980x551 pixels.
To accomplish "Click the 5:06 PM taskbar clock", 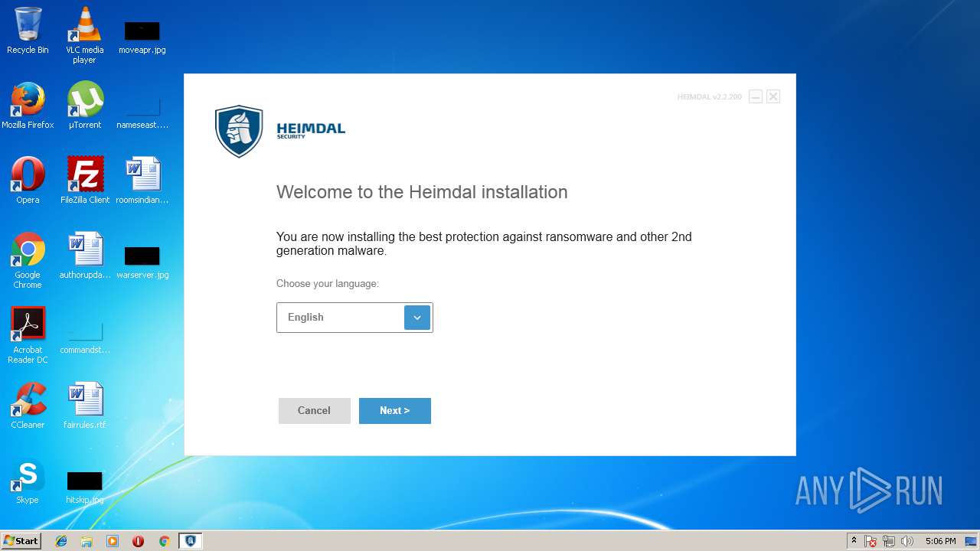I will pyautogui.click(x=940, y=541).
